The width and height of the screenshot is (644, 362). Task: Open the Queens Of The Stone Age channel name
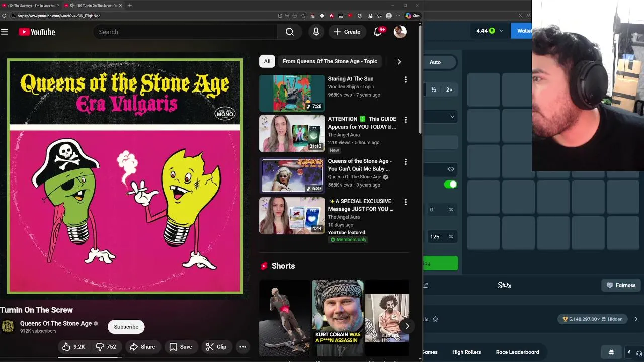pos(56,323)
